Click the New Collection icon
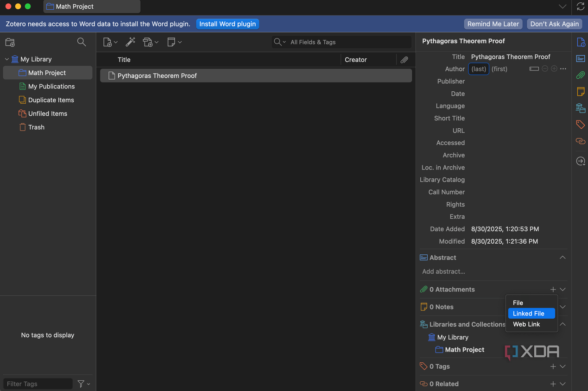The width and height of the screenshot is (588, 391). tap(10, 42)
